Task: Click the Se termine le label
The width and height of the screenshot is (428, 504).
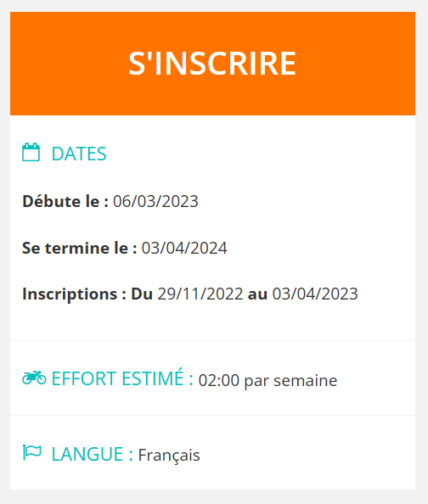Action: [x=80, y=248]
